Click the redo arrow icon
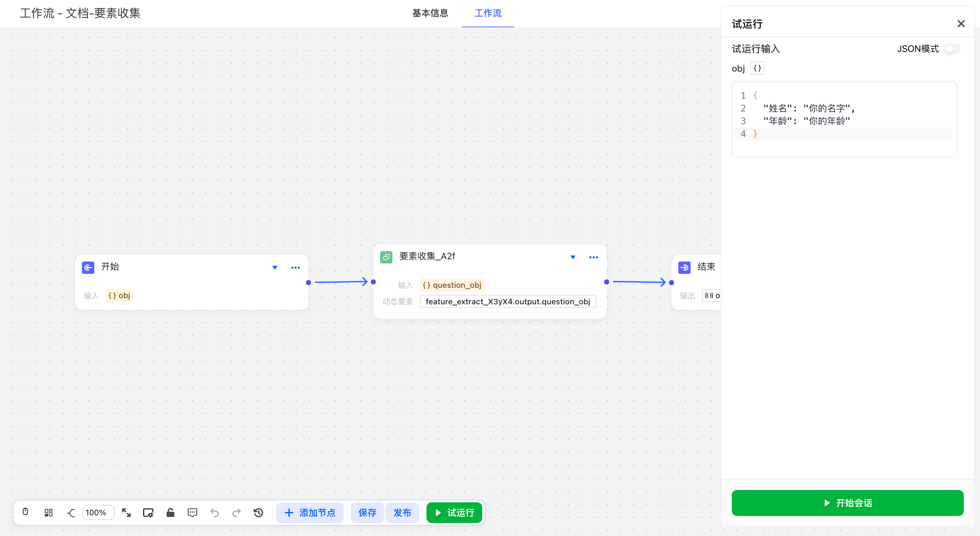980x536 pixels. pyautogui.click(x=236, y=512)
